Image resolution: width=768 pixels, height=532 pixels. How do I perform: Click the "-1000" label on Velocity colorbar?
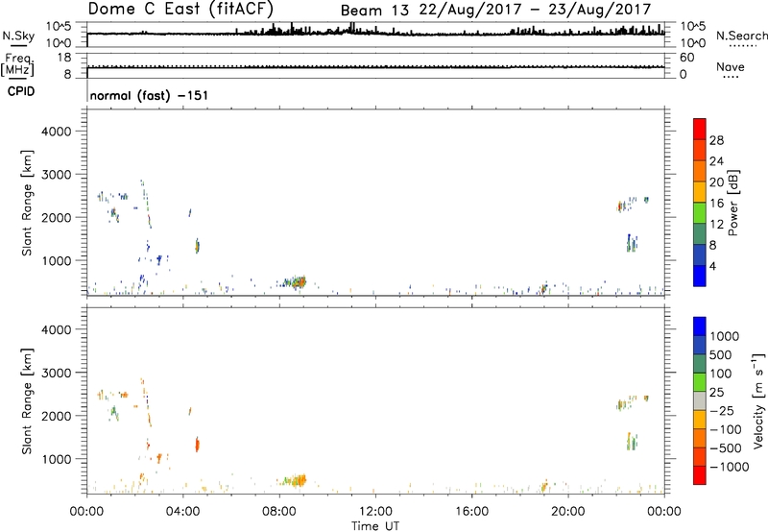729,467
